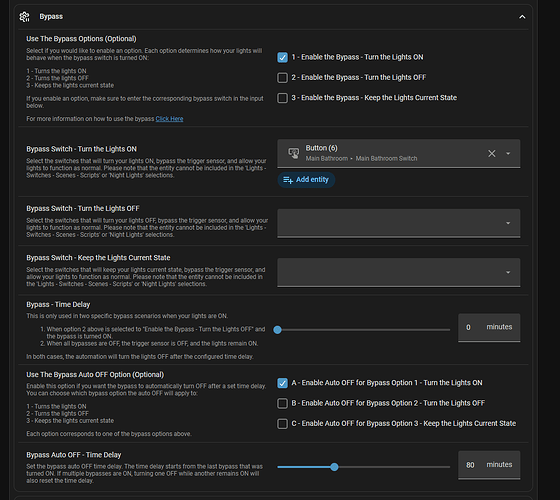Screen dimensions: 560x500
Task: Click the Add entity list-plus icon
Action: (x=288, y=180)
